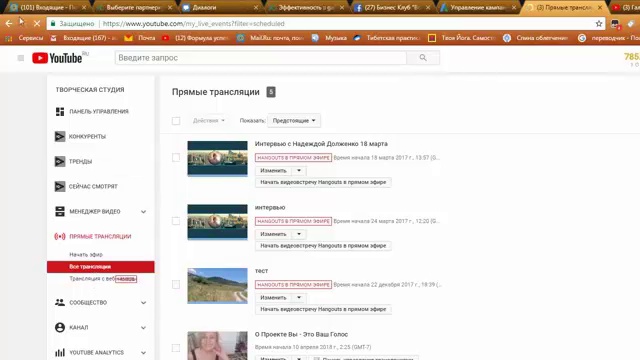This screenshot has width=640, height=360.
Task: Open the переводчик bookmark
Action: click(609, 38)
